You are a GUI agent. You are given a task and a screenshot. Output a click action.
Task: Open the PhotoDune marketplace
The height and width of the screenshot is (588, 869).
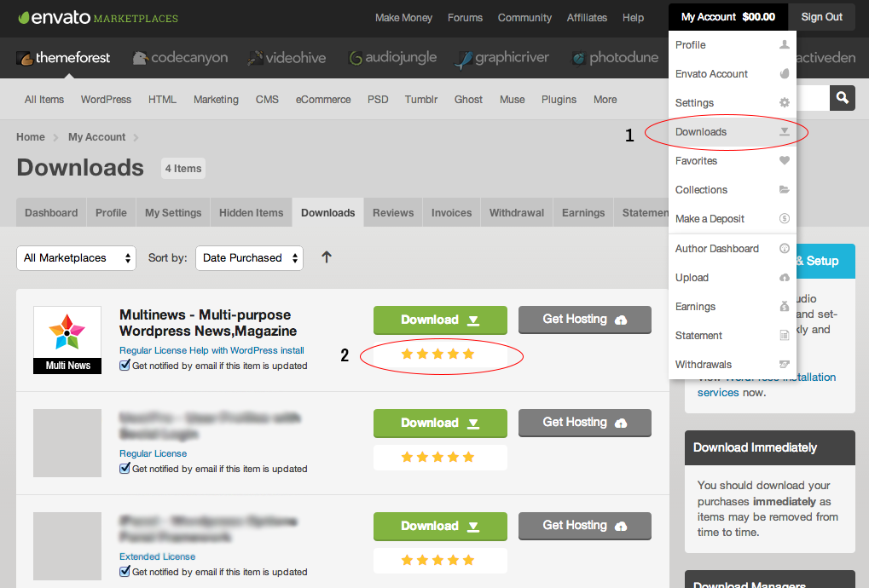[614, 58]
